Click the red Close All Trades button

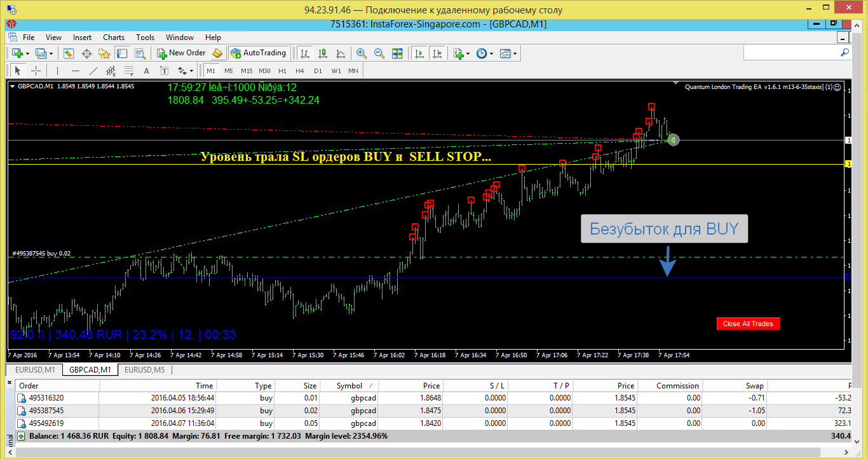[748, 324]
